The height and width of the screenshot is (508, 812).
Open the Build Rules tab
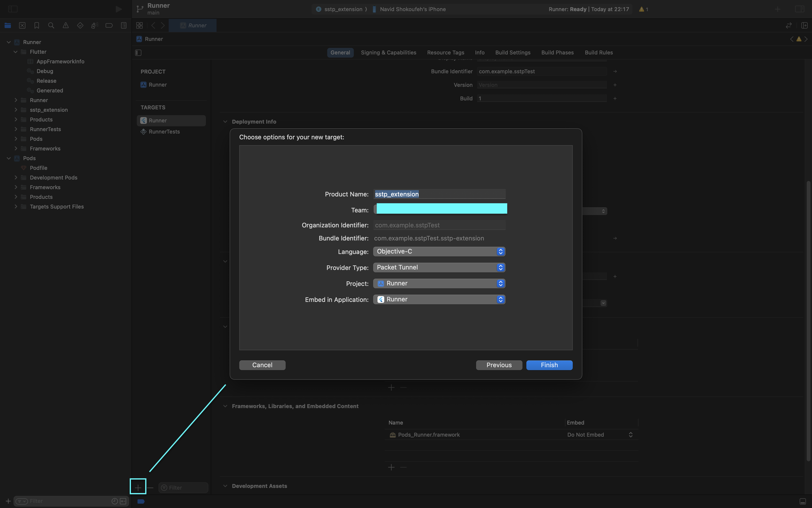(x=599, y=52)
